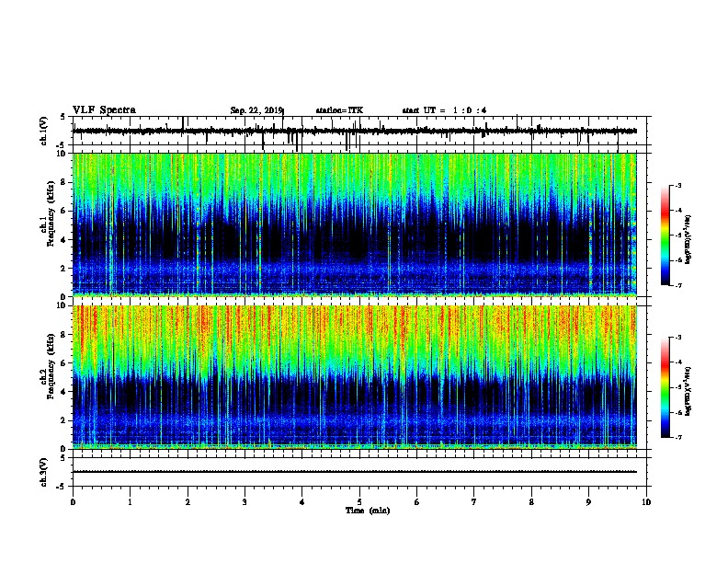Screen dimensions: 728x563
Task: Click time axis tick label "1"
Action: [x=130, y=502]
